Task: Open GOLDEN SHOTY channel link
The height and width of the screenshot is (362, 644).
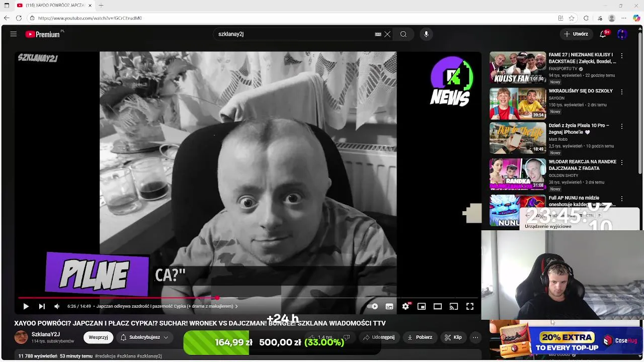Action: [x=563, y=175]
